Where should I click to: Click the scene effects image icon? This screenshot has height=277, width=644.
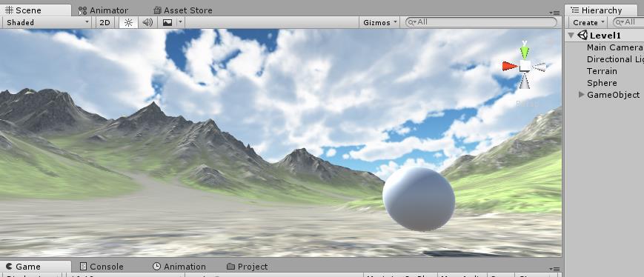pyautogui.click(x=167, y=22)
